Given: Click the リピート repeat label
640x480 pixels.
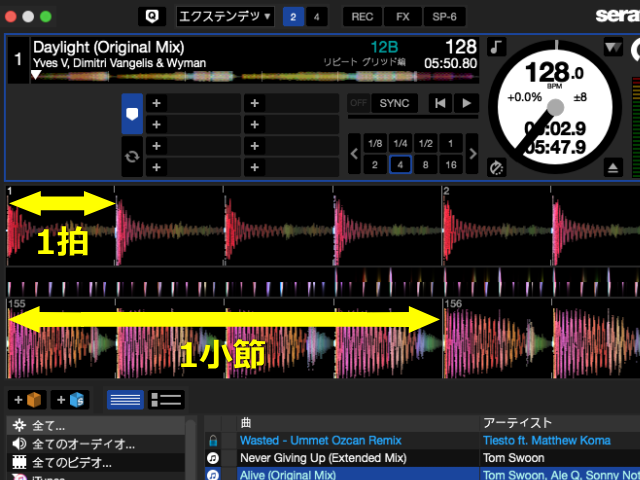Looking at the screenshot, I should pyautogui.click(x=341, y=62).
